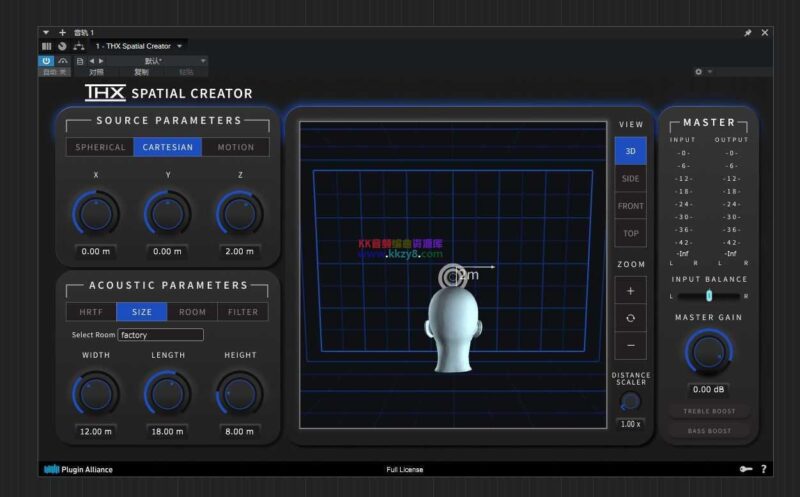
Task: Click the Length value 18.00 m
Action: [167, 431]
